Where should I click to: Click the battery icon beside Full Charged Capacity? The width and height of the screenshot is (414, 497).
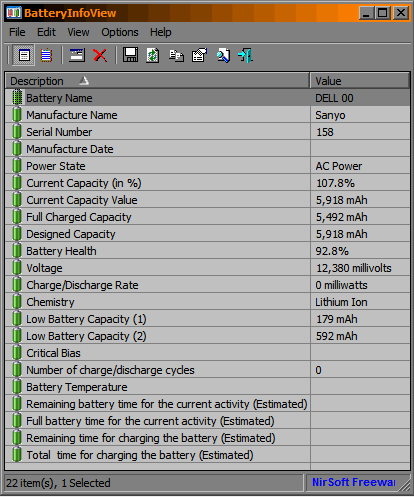(17, 217)
